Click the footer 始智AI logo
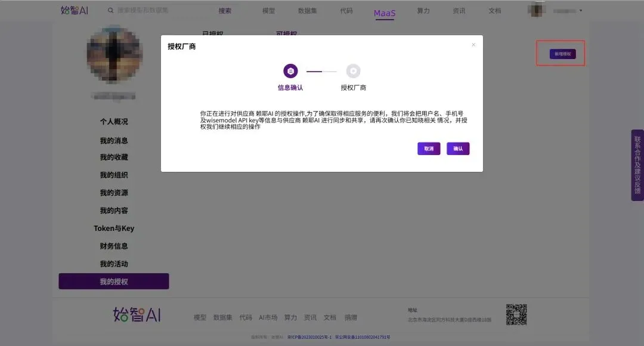 [x=137, y=315]
